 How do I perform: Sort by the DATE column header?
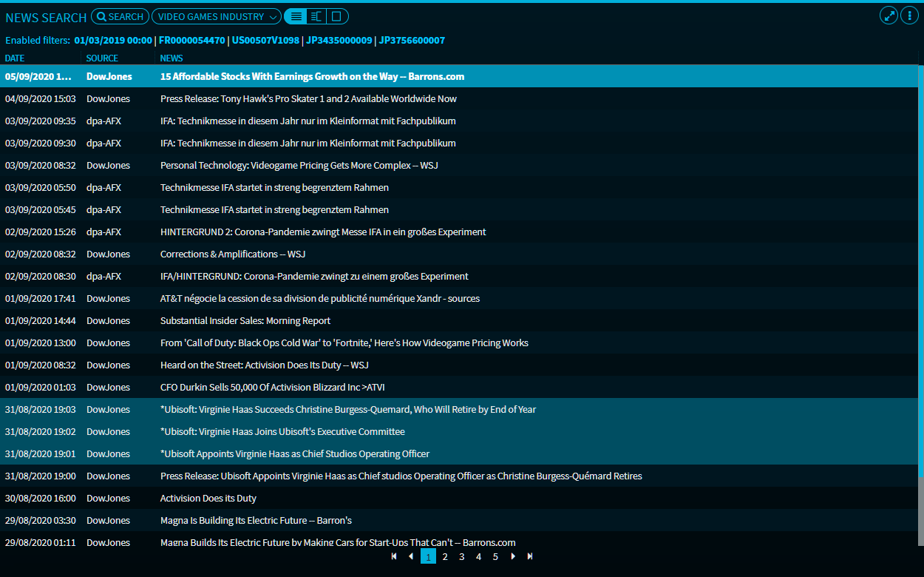click(15, 58)
